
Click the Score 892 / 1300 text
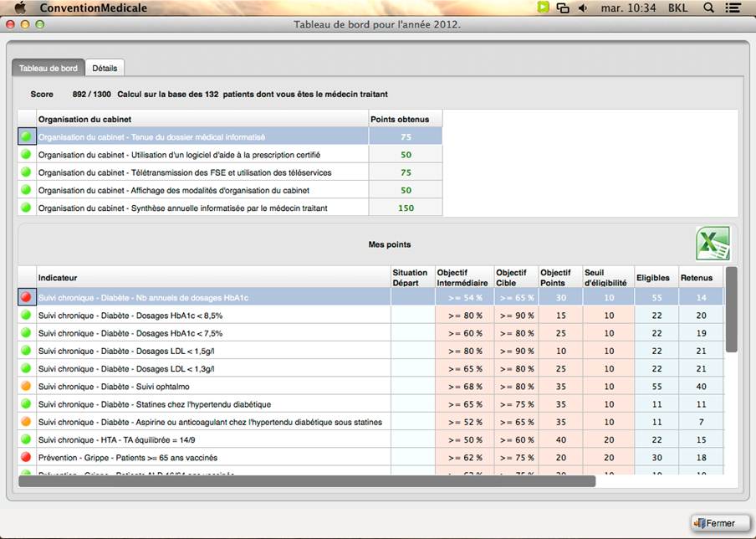coord(71,94)
